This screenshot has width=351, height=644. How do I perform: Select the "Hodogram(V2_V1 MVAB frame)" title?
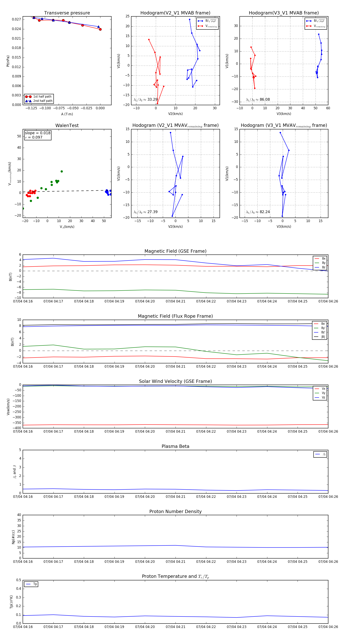[x=175, y=13]
